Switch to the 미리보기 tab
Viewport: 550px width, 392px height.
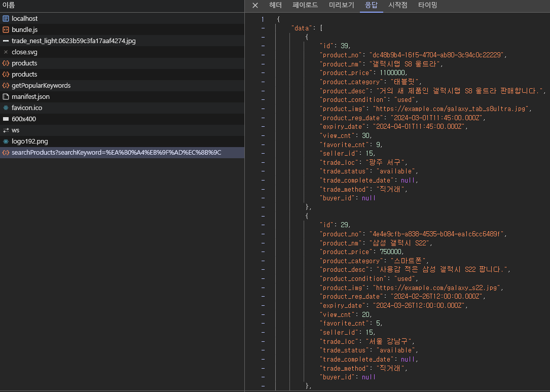point(341,5)
